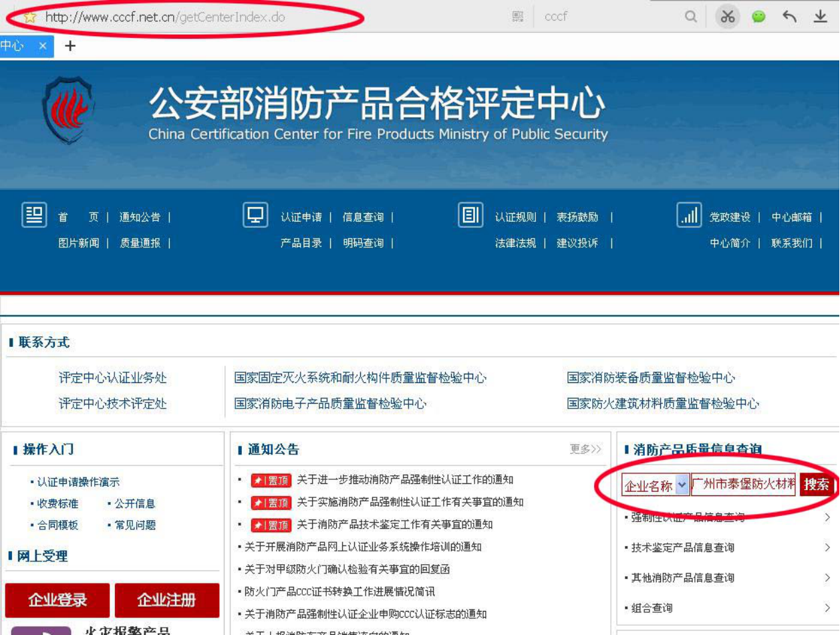
Task: Click the fire shield logo in site header
Action: [x=68, y=110]
